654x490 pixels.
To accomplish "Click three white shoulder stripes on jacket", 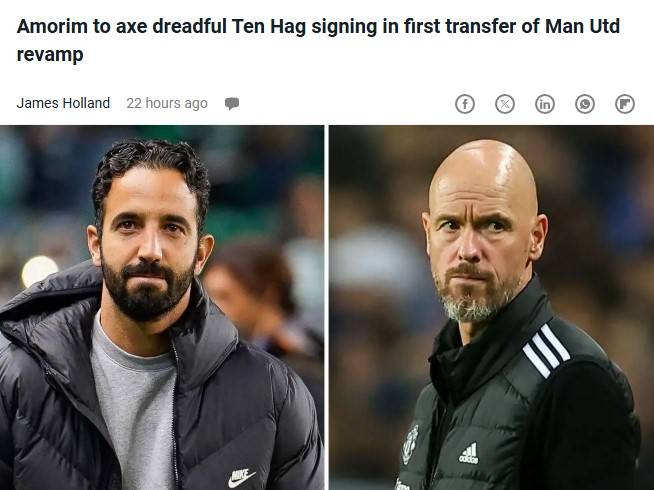I will tap(546, 350).
